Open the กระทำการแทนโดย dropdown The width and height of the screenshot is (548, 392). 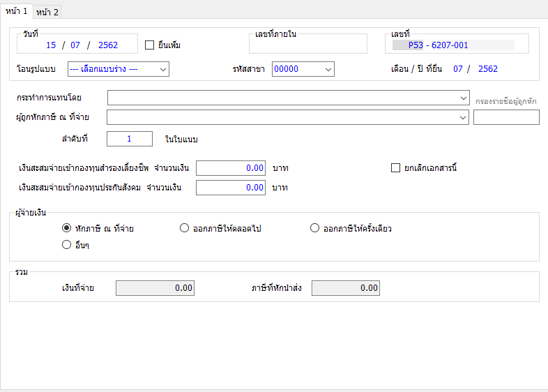pos(289,98)
